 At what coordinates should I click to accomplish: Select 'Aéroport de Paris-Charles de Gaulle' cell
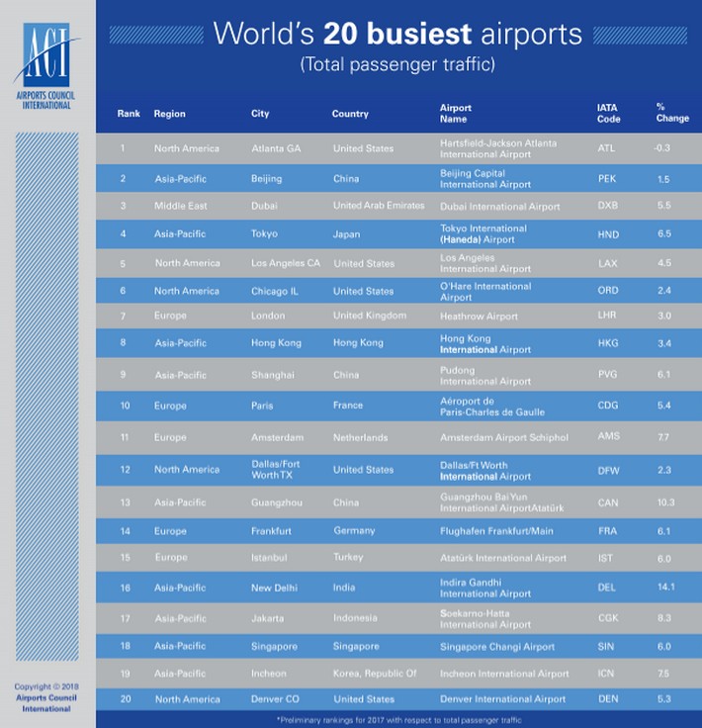[x=491, y=407]
